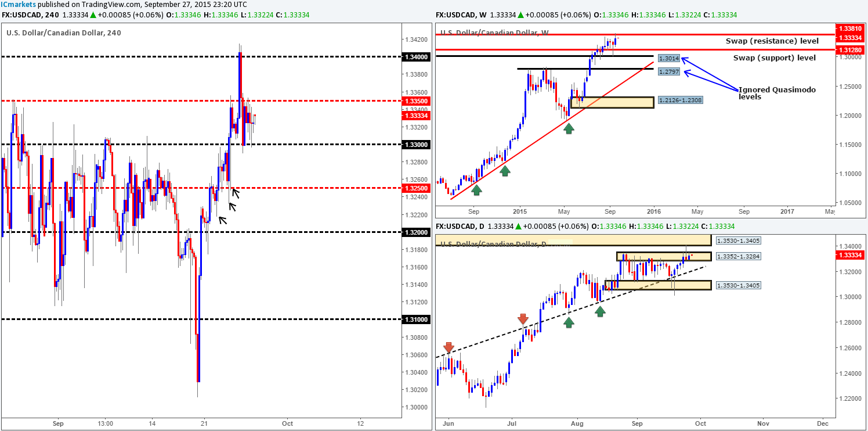This screenshot has height=431, width=868.
Task: Click the Jun date label on daily chart
Action: tap(449, 423)
